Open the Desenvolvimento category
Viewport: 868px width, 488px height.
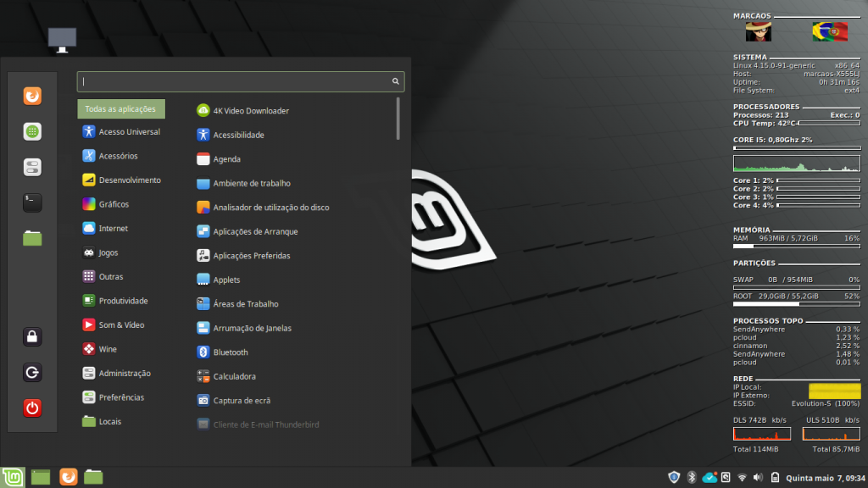tap(122, 180)
